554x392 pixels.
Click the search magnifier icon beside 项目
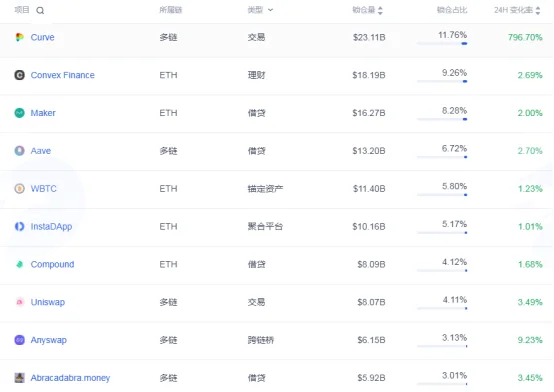click(40, 11)
